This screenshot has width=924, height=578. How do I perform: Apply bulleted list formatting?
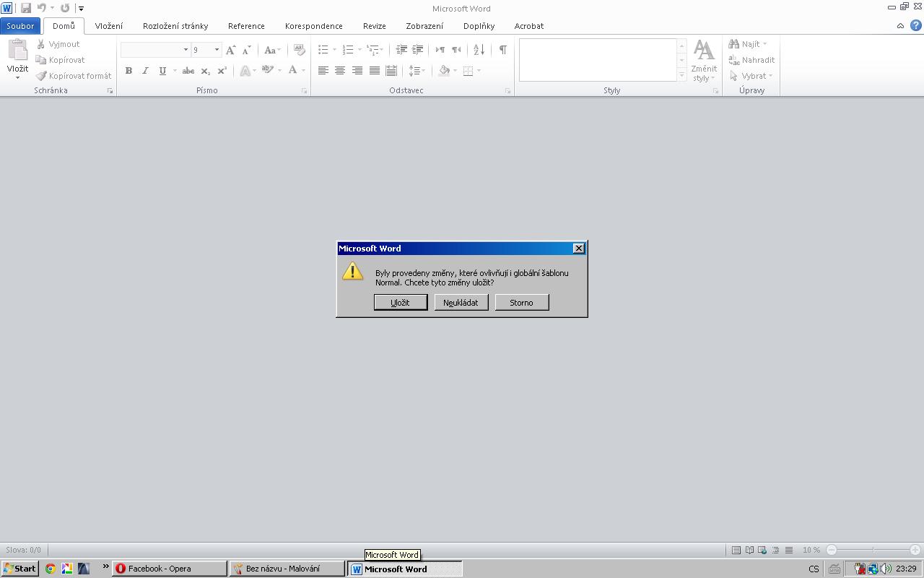pos(323,50)
